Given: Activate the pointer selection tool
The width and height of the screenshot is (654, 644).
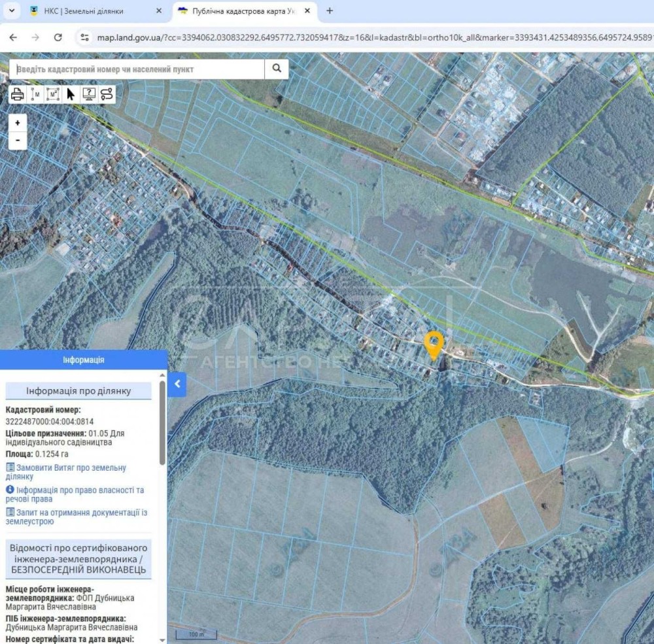Looking at the screenshot, I should click(x=71, y=94).
